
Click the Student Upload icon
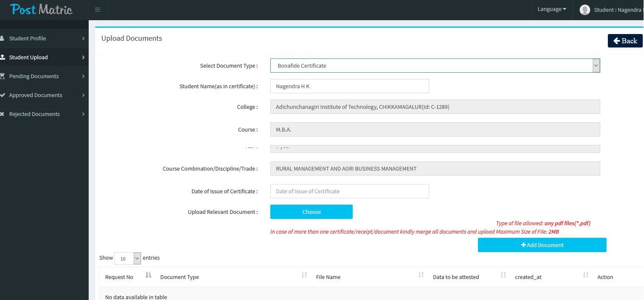pos(2,57)
